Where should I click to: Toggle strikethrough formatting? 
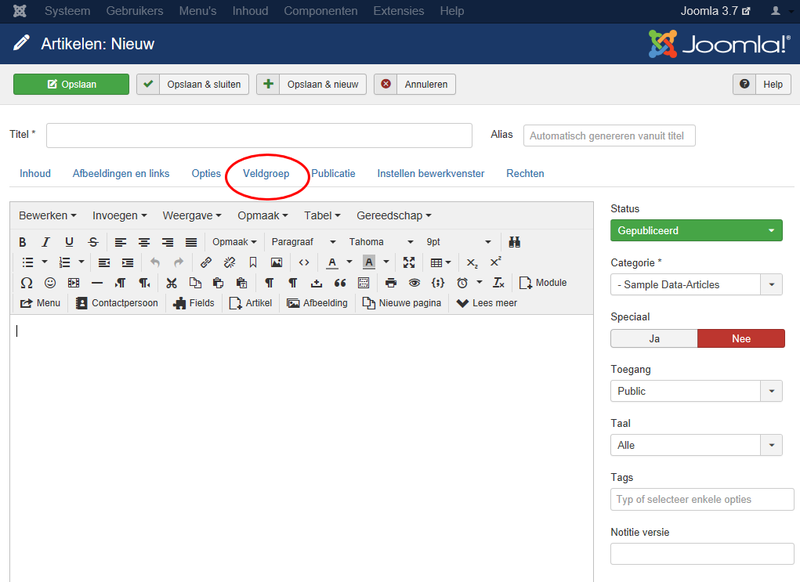coord(93,242)
